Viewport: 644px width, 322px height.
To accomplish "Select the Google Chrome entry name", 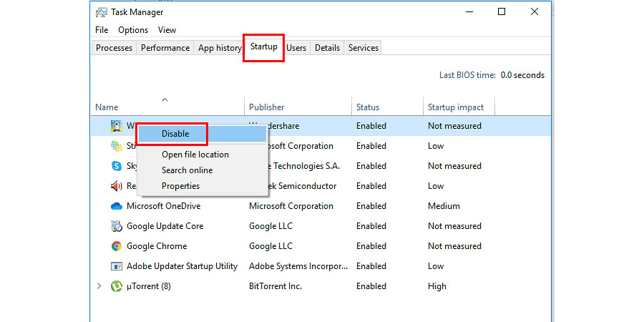I will pos(157,246).
